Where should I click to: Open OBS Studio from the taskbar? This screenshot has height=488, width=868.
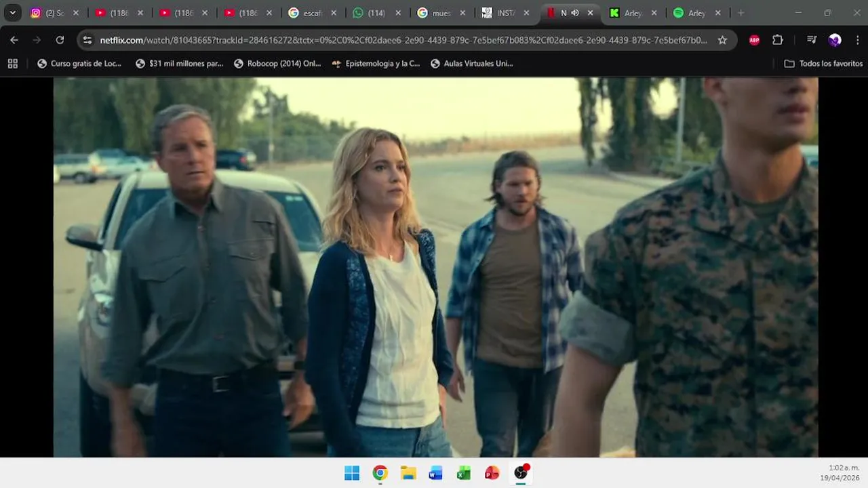click(x=521, y=473)
